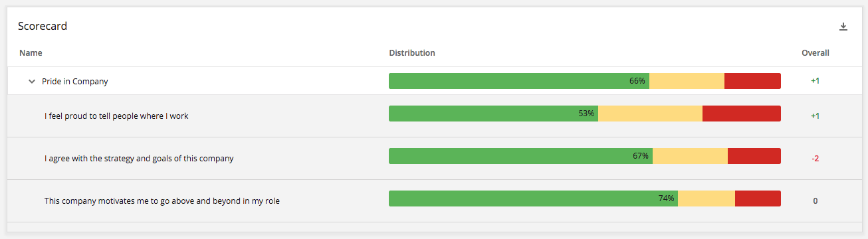This screenshot has height=239, width=868.
Task: Download the Scorecard widget data
Action: pos(843,27)
